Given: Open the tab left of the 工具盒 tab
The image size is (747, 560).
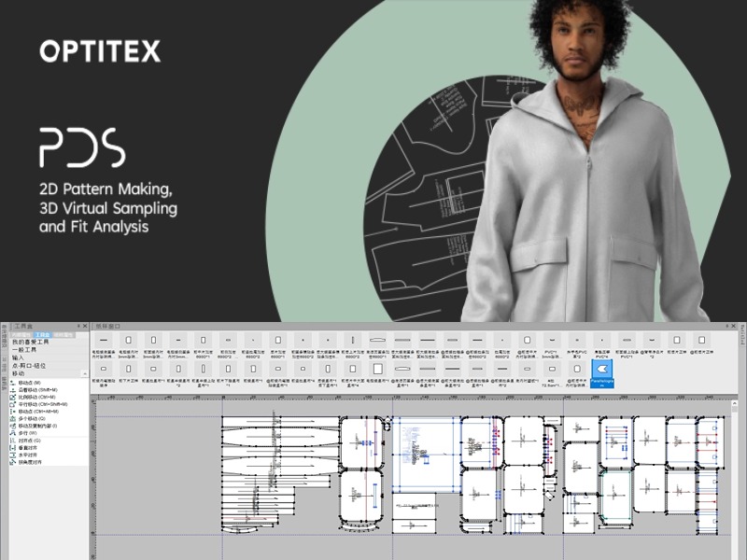Looking at the screenshot, I should tap(22, 335).
